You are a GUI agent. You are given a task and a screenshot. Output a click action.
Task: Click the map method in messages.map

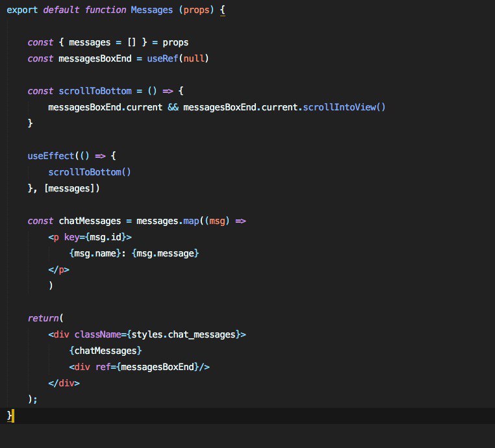[191, 221]
